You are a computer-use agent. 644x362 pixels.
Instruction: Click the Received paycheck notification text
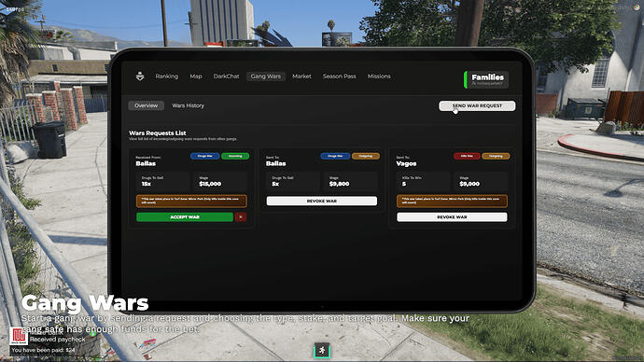[x=58, y=340]
